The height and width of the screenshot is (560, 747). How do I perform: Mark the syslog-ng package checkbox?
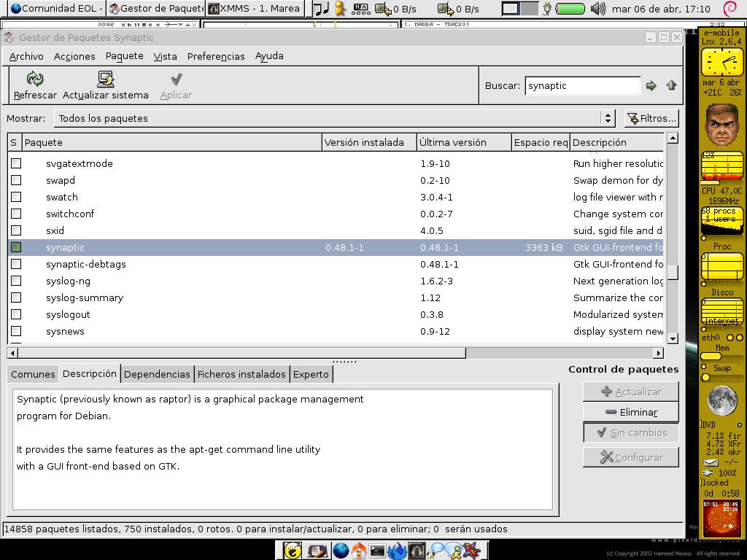click(16, 281)
